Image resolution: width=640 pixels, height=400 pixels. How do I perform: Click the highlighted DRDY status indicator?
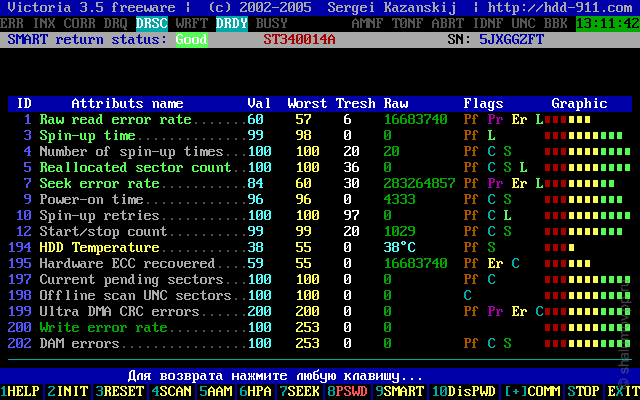[x=232, y=24]
